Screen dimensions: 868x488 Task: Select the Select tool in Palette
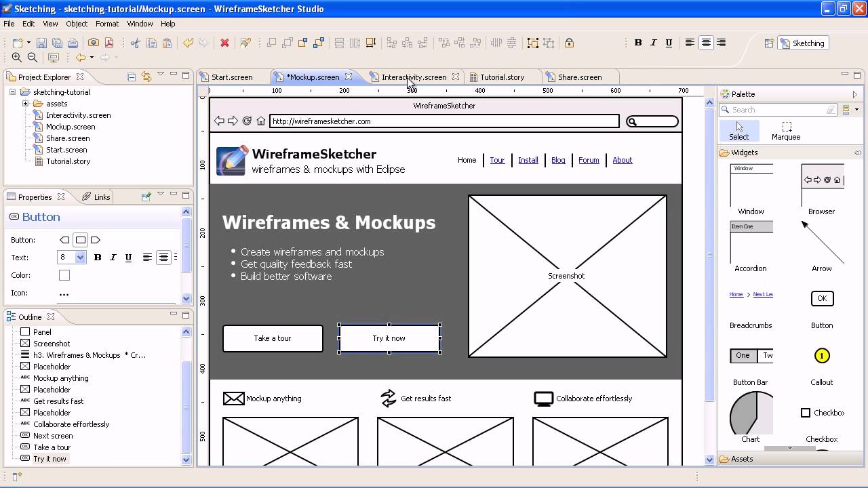(x=738, y=131)
